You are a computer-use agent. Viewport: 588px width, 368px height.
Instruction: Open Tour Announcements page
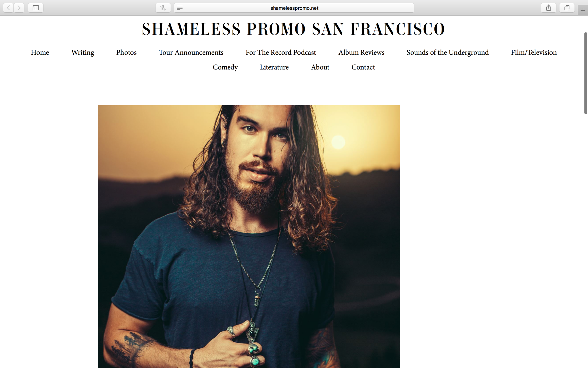coord(191,53)
